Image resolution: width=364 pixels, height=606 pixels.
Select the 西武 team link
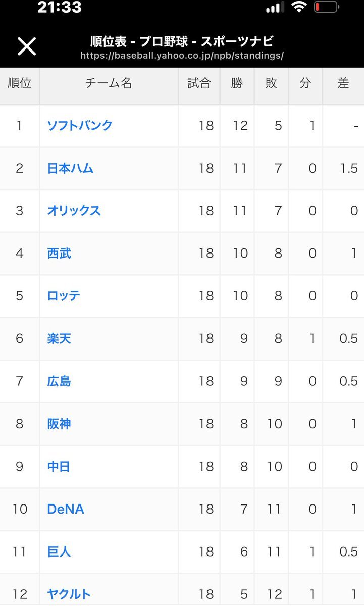click(x=59, y=253)
